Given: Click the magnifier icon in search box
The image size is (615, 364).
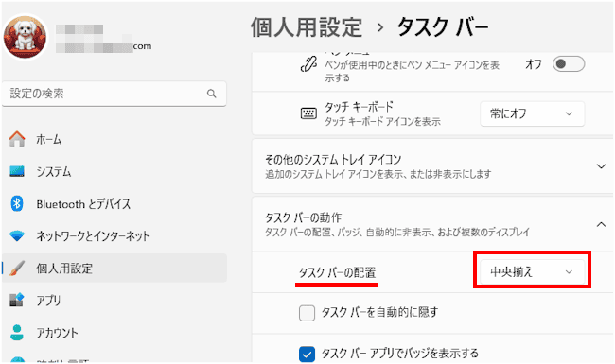Looking at the screenshot, I should (211, 94).
